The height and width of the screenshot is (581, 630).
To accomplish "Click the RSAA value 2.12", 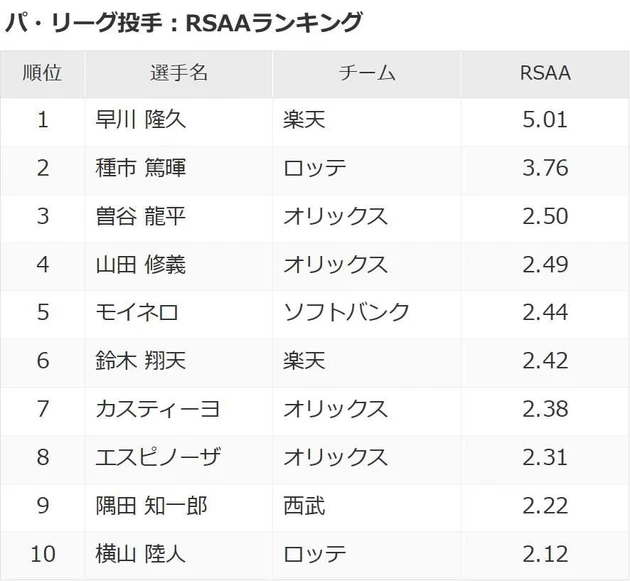I will (x=545, y=553).
